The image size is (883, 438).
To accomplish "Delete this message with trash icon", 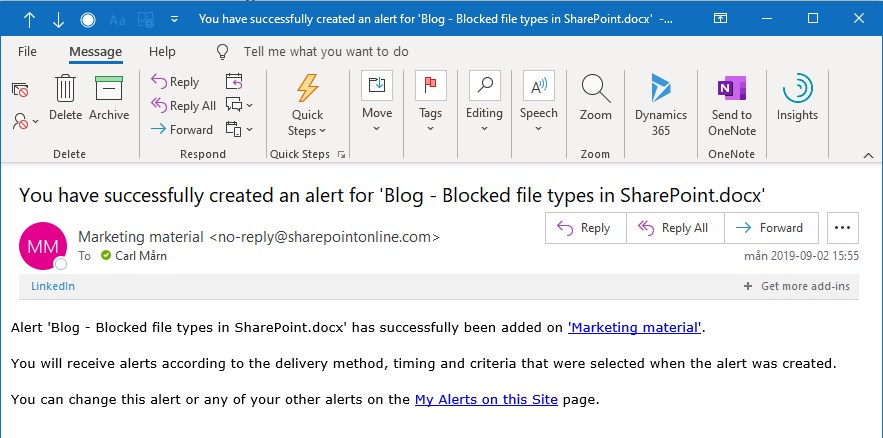I will point(65,97).
